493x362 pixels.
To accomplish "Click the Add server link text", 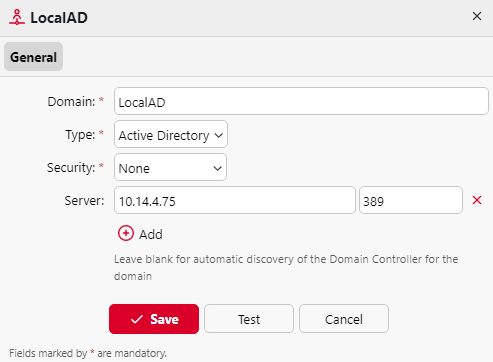I will [151, 234].
